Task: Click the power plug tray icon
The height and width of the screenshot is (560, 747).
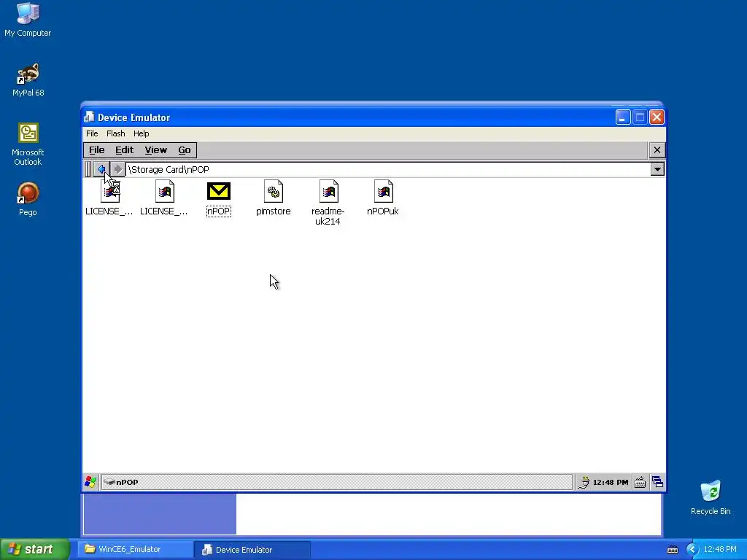Action: coord(584,483)
